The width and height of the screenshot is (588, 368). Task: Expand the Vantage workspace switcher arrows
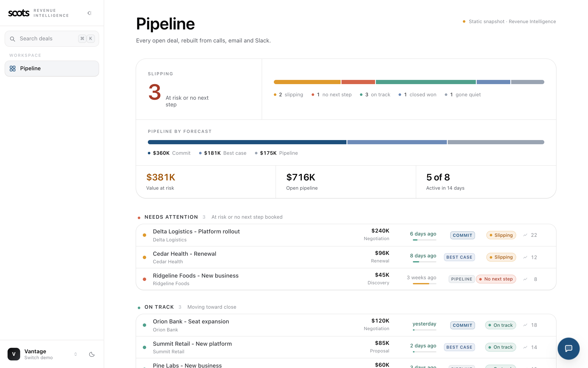coord(76,354)
